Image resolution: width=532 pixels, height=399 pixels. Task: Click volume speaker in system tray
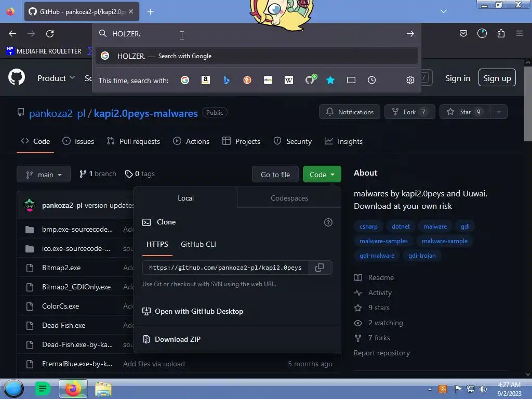tap(483, 389)
